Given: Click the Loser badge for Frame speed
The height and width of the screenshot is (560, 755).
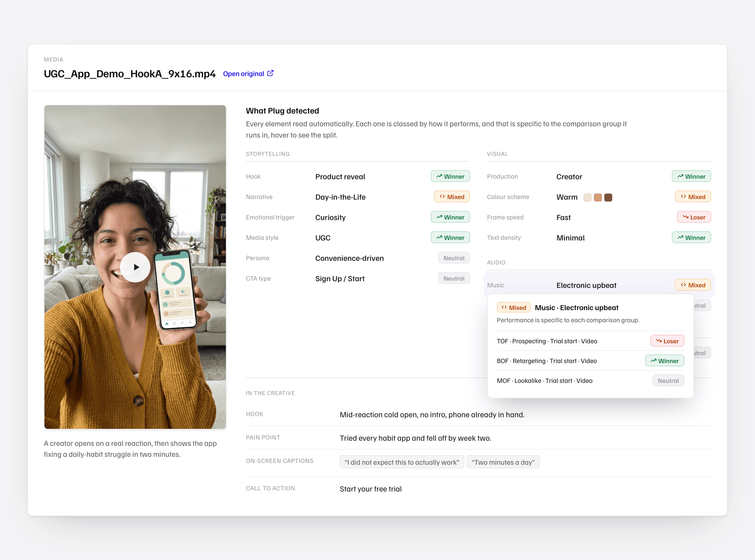Looking at the screenshot, I should 694,217.
